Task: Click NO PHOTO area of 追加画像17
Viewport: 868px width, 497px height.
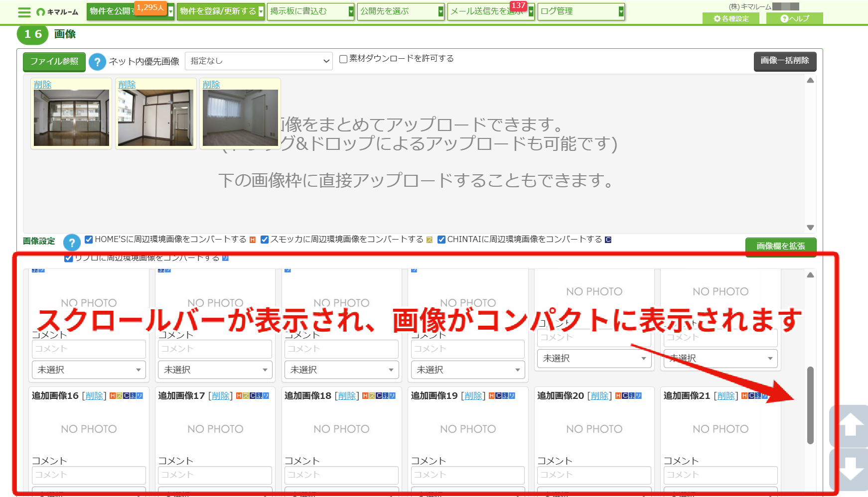Action: click(x=215, y=429)
